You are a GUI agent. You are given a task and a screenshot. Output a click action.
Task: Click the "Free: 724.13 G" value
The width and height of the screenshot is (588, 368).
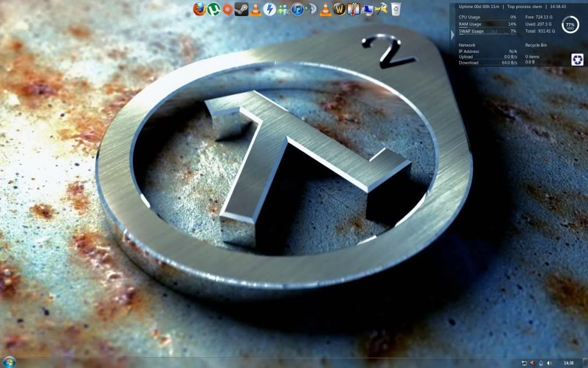tap(539, 17)
